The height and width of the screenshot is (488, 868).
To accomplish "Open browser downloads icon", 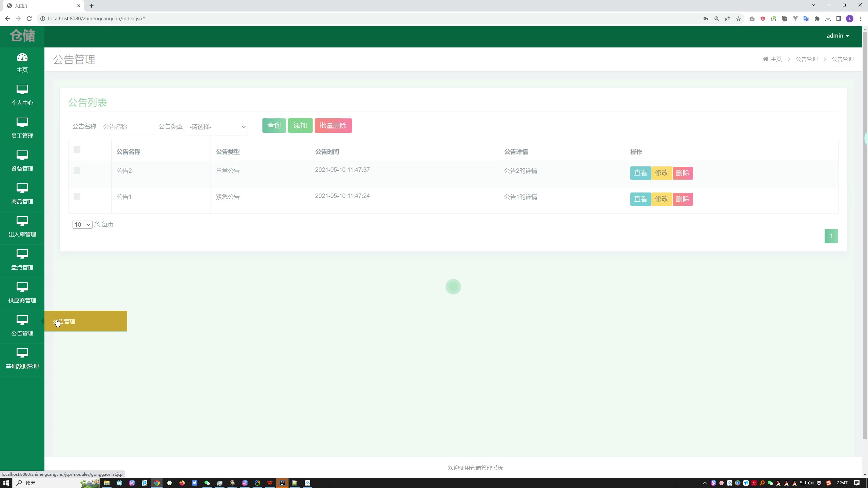I will [x=828, y=19].
